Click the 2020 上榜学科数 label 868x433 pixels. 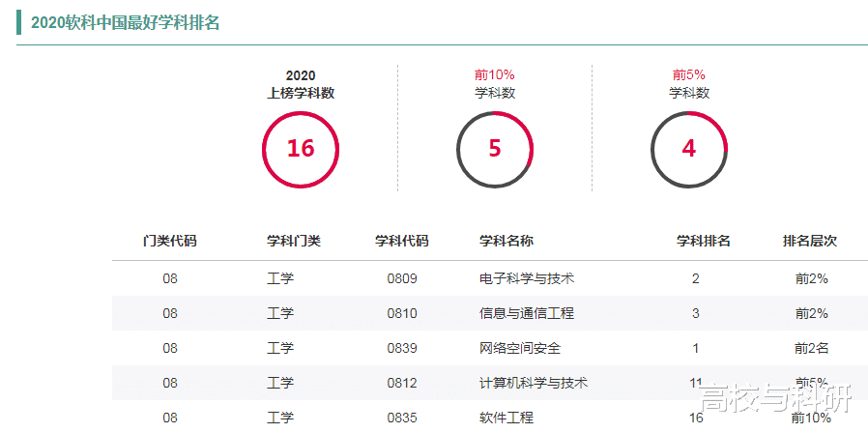coord(301,84)
